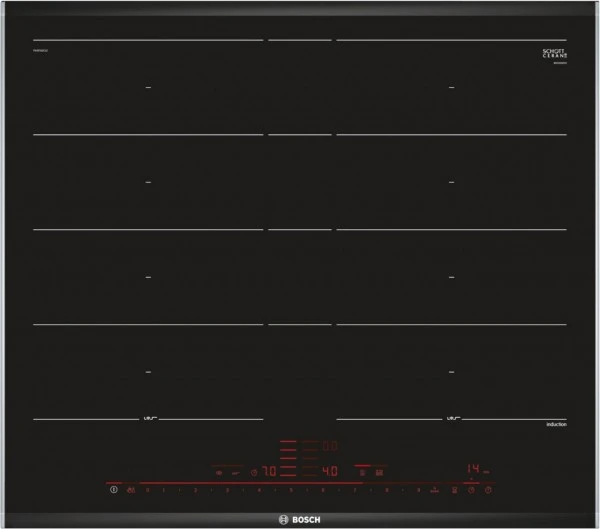The width and height of the screenshot is (600, 529).
Task: Set power slider to level 5
Action: 291,490
